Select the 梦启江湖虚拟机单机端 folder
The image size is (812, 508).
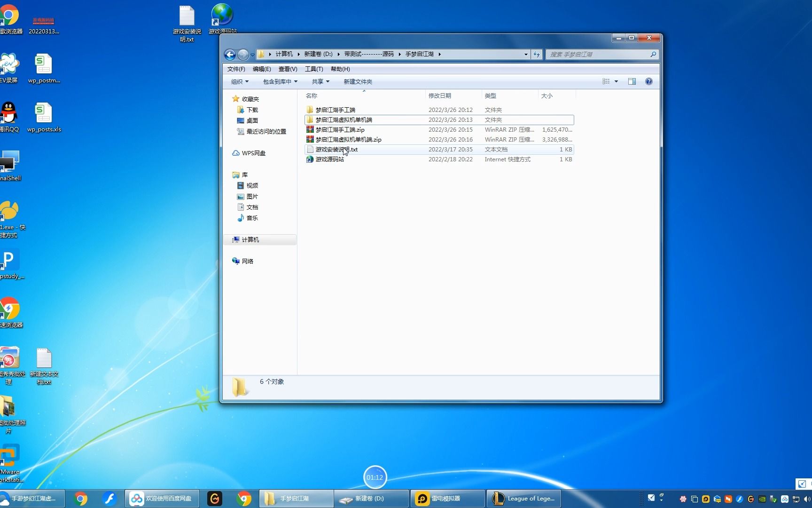439,120
